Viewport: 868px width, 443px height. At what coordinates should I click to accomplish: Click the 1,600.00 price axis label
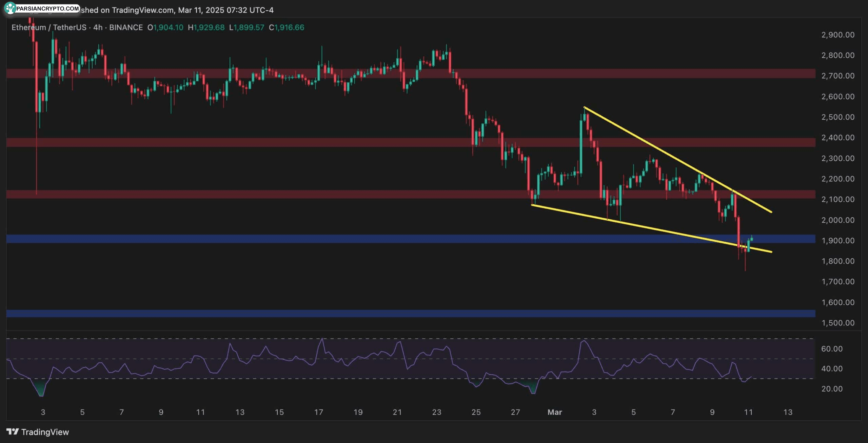[838, 302]
